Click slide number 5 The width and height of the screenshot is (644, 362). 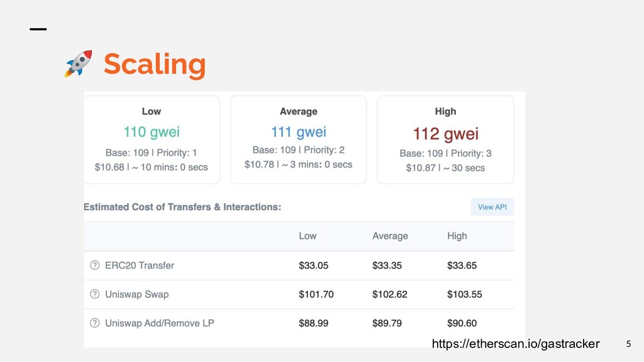coord(627,344)
